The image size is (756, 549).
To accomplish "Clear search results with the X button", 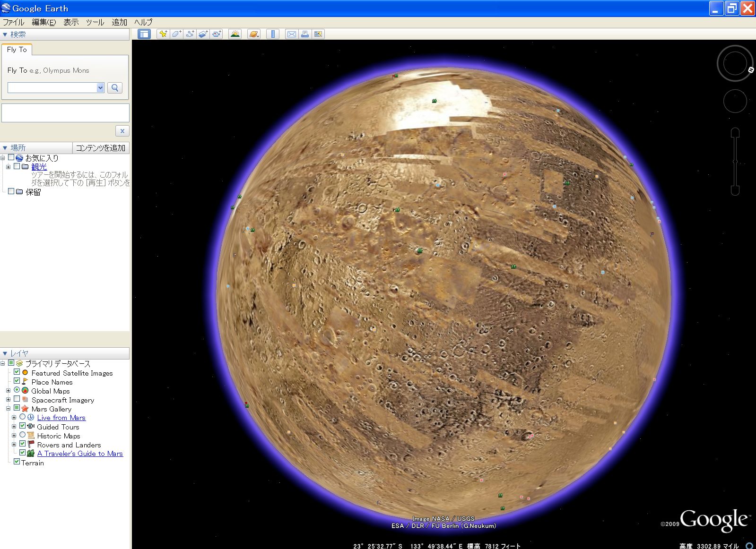I will pyautogui.click(x=122, y=131).
